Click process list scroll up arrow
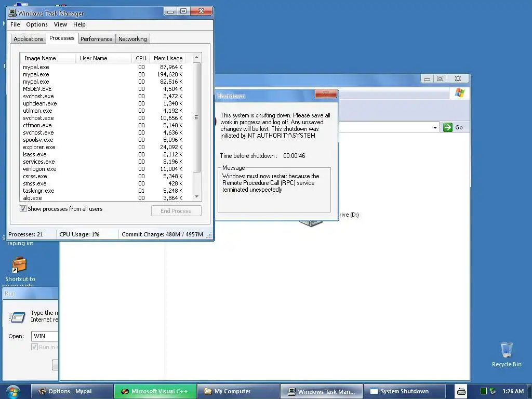Viewport: 532px width, 399px height. tap(196, 57)
